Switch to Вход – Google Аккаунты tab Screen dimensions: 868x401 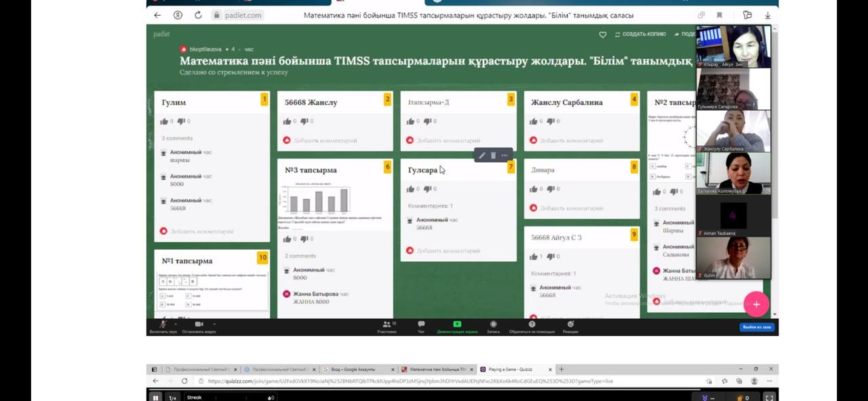[x=353, y=370]
